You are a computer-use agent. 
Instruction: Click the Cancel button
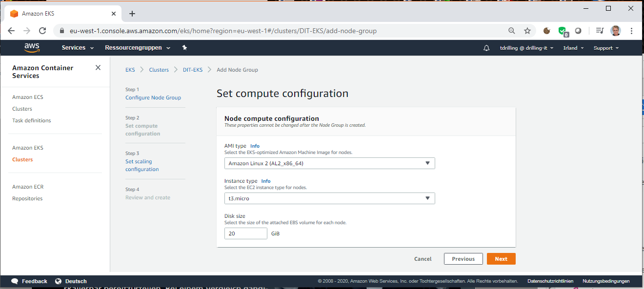[x=423, y=259]
